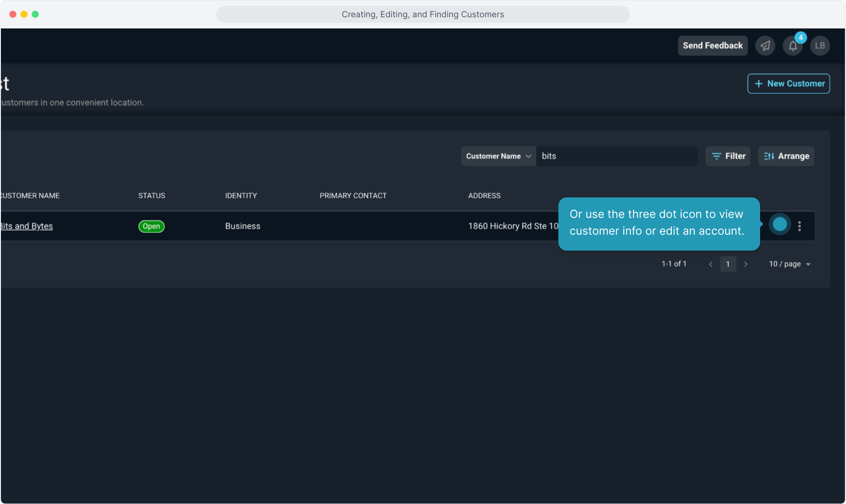The height and width of the screenshot is (504, 846).
Task: Click Send Feedback button
Action: 712,46
